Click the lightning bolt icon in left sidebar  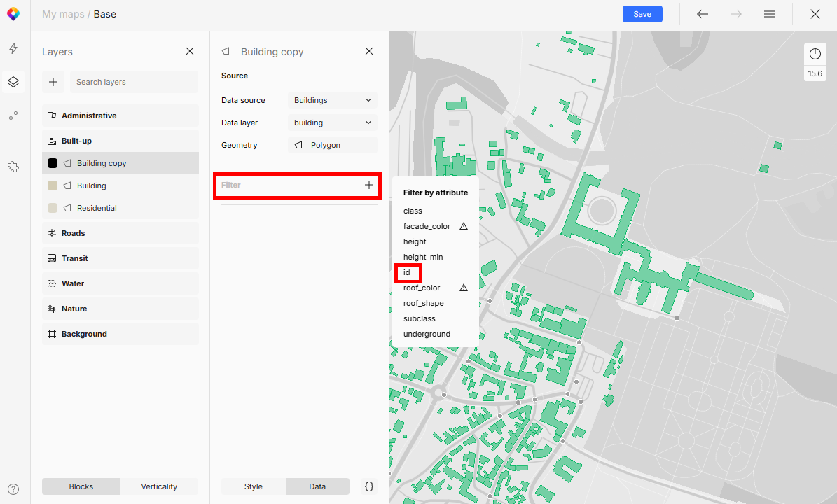(13, 48)
